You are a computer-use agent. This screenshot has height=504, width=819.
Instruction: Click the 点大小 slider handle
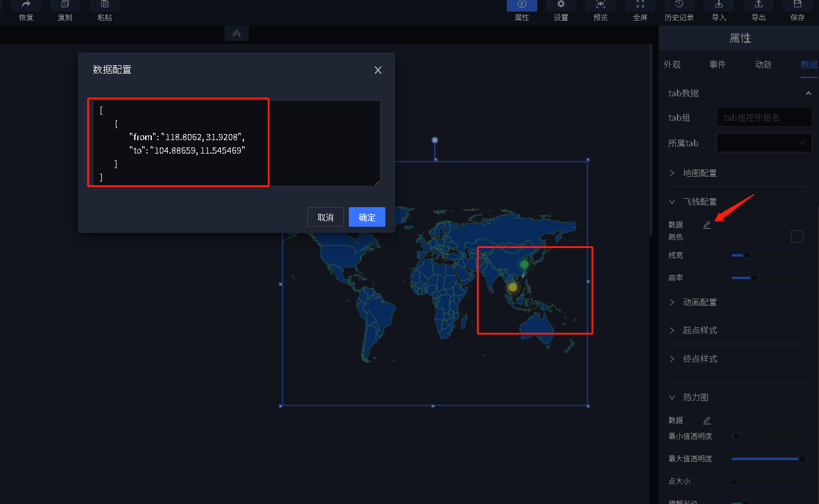tap(734, 481)
